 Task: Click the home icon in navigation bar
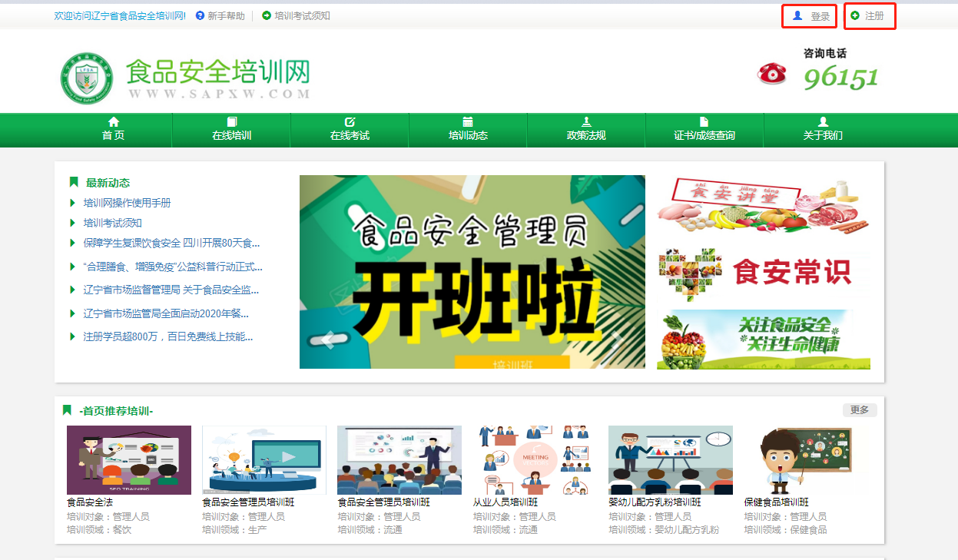[114, 122]
